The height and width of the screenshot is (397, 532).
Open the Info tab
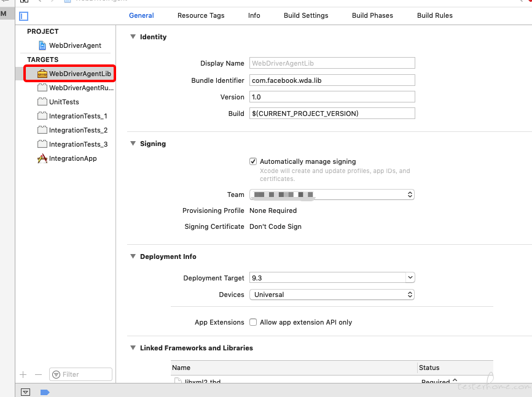pos(254,15)
